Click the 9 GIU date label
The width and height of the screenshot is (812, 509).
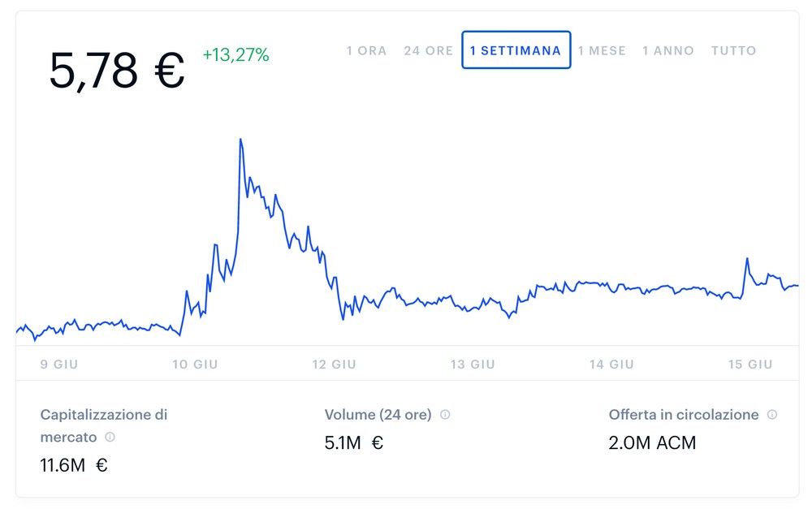pyautogui.click(x=59, y=364)
